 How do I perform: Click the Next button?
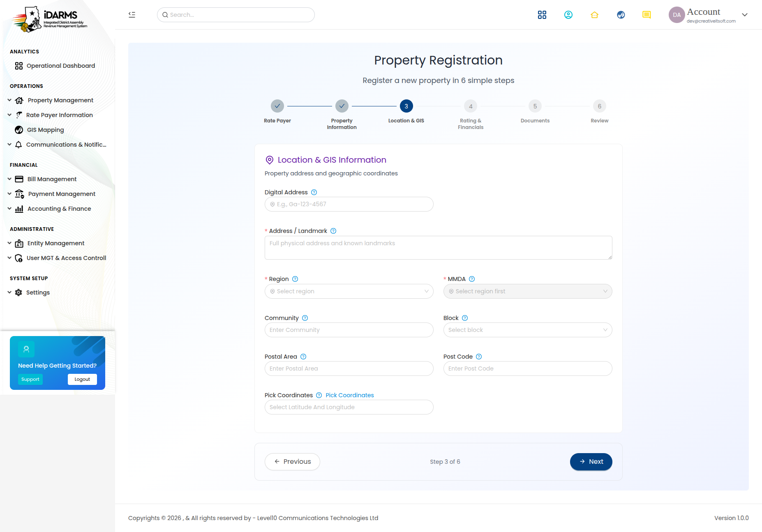coord(591,462)
